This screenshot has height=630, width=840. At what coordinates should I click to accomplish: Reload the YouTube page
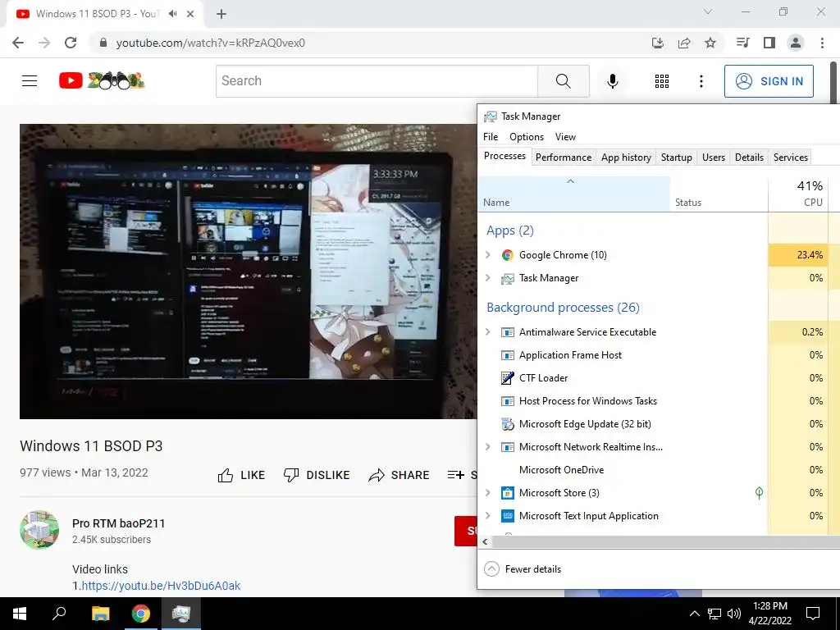[x=71, y=43]
